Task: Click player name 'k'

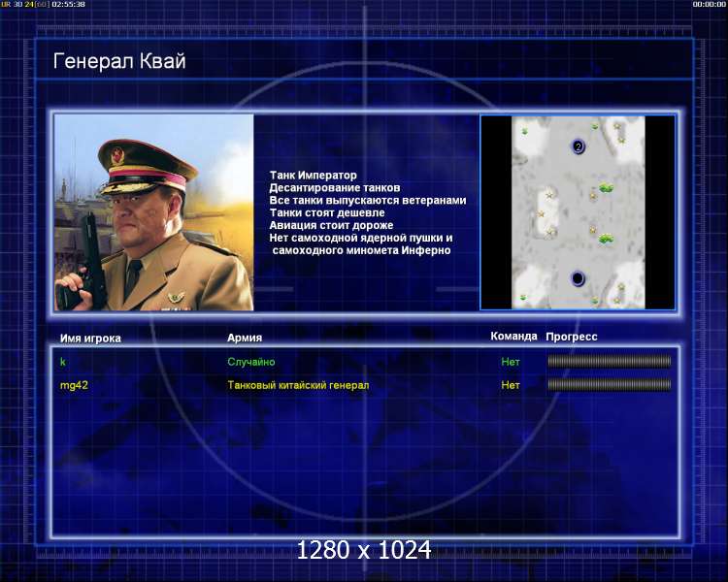Action: 63,362
